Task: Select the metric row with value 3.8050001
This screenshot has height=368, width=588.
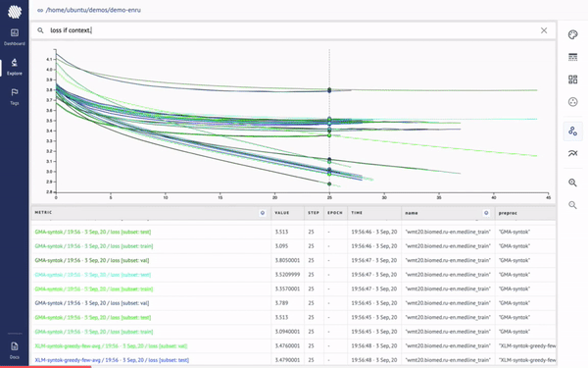Action: click(x=293, y=261)
